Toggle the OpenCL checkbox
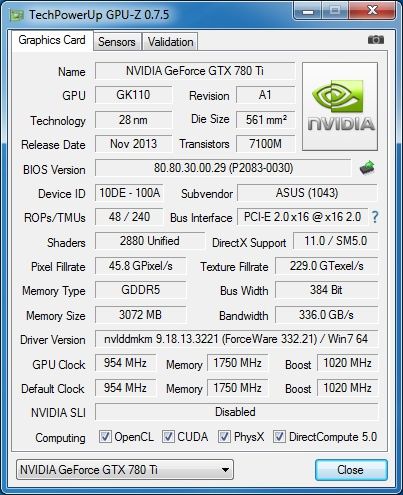 pos(105,436)
